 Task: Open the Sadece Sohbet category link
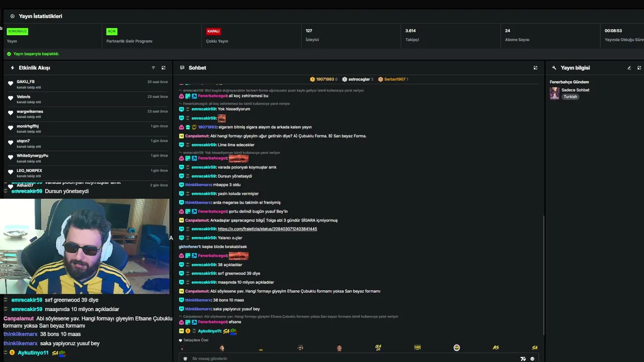[576, 90]
